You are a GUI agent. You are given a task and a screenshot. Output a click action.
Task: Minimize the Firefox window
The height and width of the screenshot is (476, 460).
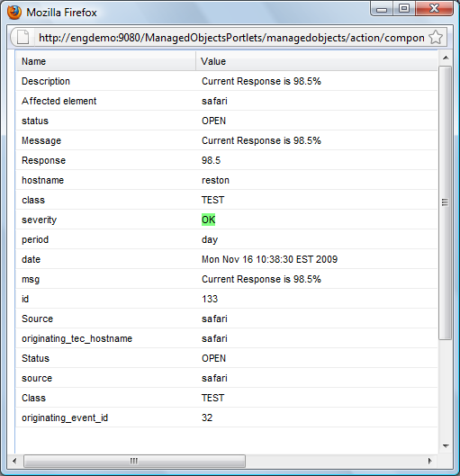click(x=382, y=9)
